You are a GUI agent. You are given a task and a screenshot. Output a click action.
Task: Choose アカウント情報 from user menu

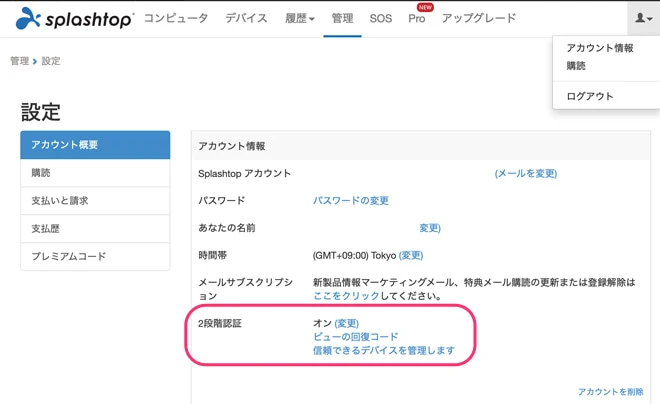600,48
